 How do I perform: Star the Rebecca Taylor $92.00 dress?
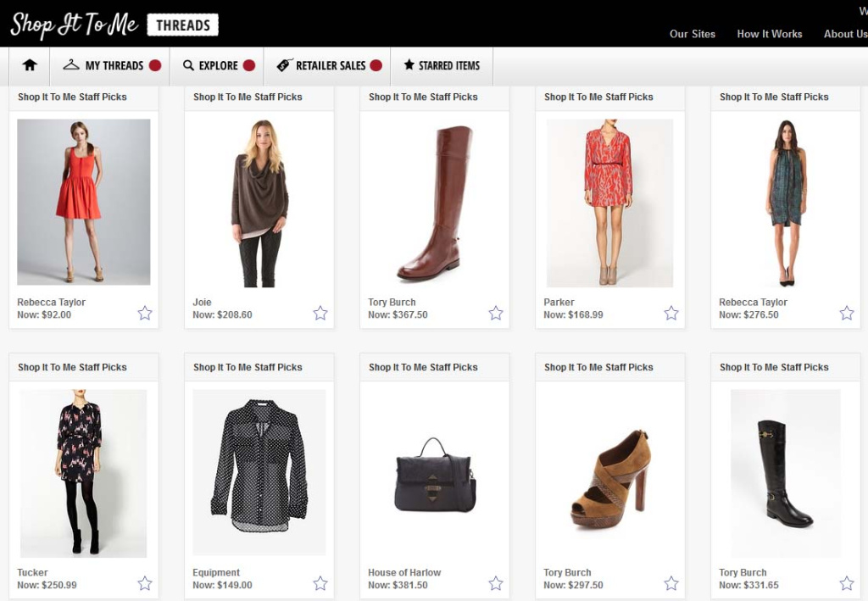pyautogui.click(x=144, y=314)
